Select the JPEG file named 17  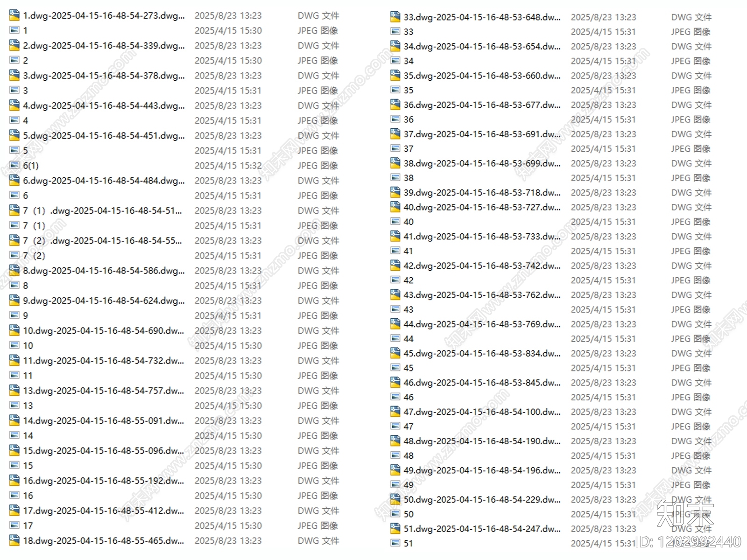point(28,525)
